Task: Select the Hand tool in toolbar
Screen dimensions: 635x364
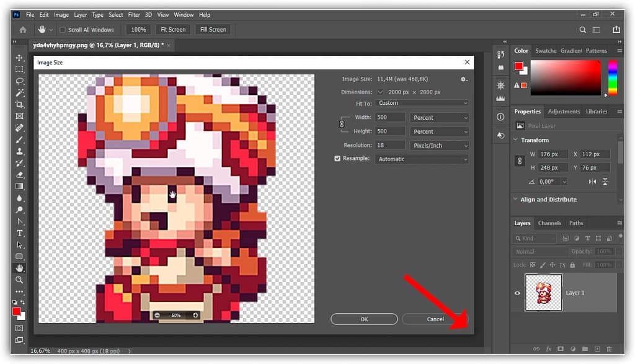Action: pos(19,268)
